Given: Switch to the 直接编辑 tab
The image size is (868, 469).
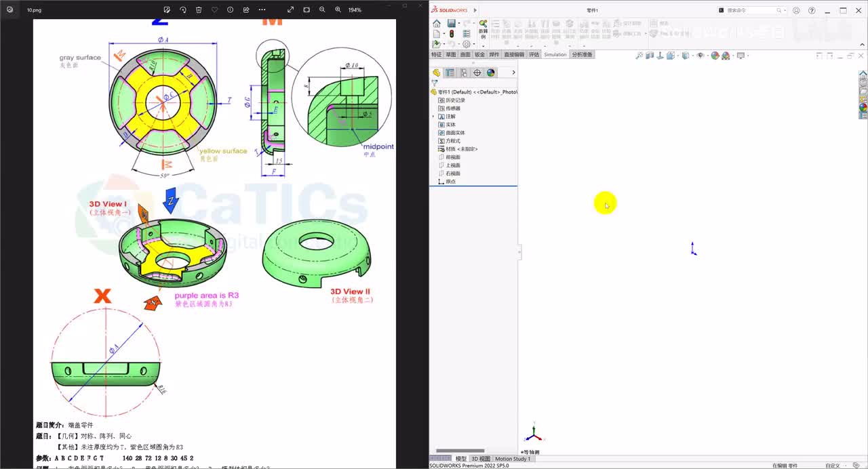Looking at the screenshot, I should point(514,55).
